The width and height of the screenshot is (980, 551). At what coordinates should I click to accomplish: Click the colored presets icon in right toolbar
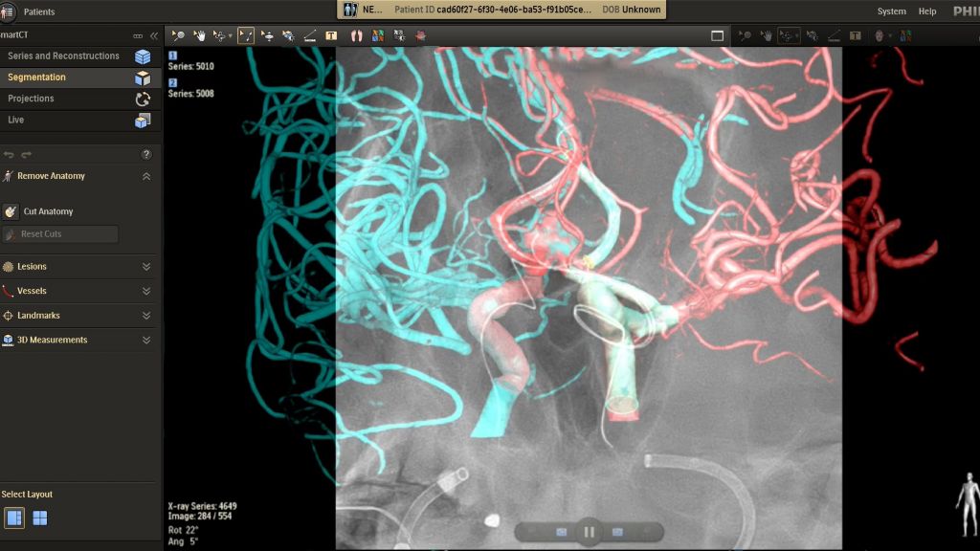pos(905,35)
